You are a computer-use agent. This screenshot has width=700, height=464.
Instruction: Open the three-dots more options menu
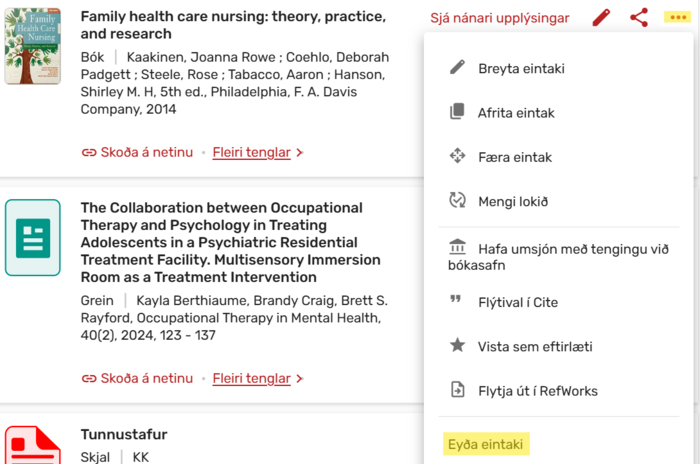675,18
